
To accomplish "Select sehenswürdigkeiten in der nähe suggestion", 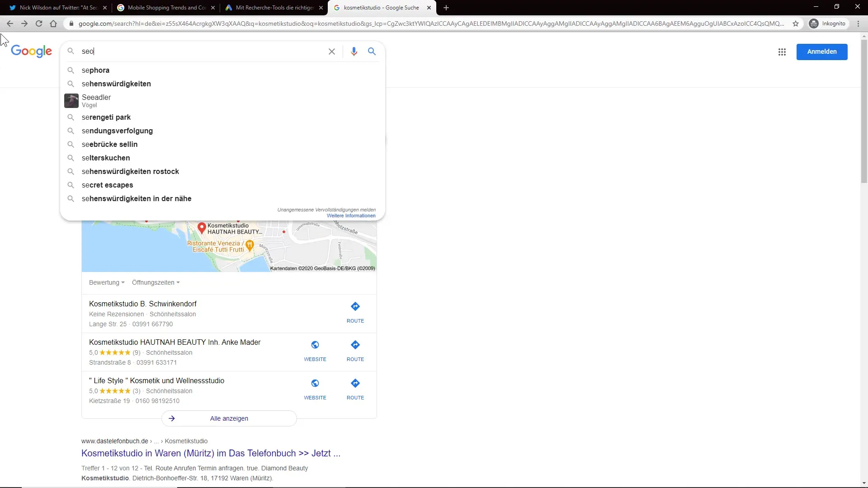I will pos(222,199).
